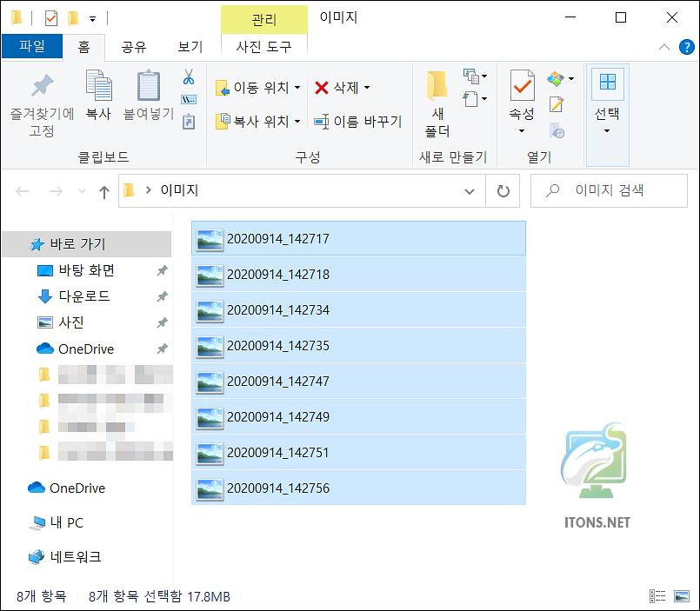The width and height of the screenshot is (700, 611).
Task: Click the Refresh button
Action: point(503,191)
